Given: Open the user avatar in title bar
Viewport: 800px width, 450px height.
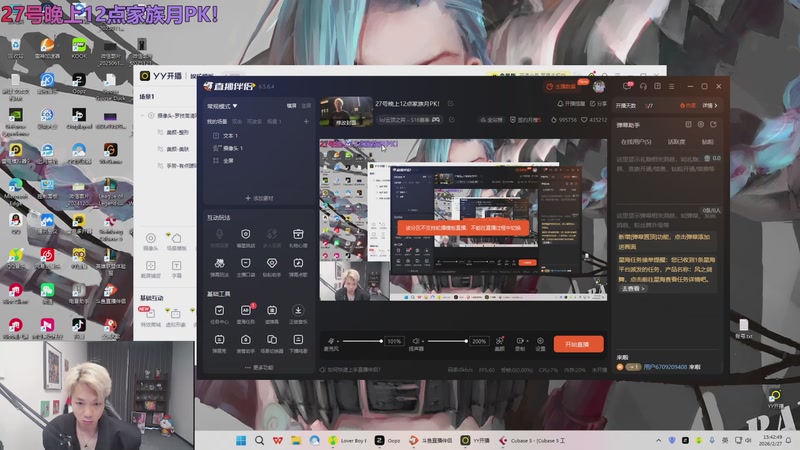Looking at the screenshot, I should [x=598, y=86].
